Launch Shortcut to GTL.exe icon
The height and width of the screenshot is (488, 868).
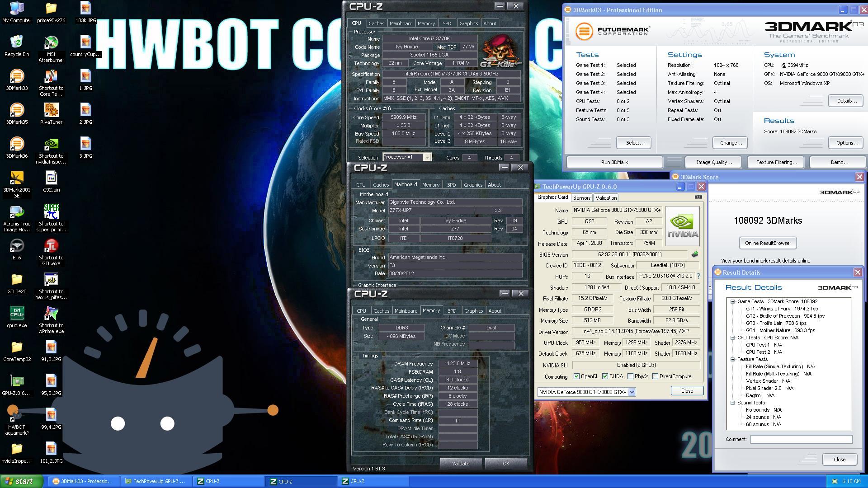click(51, 252)
